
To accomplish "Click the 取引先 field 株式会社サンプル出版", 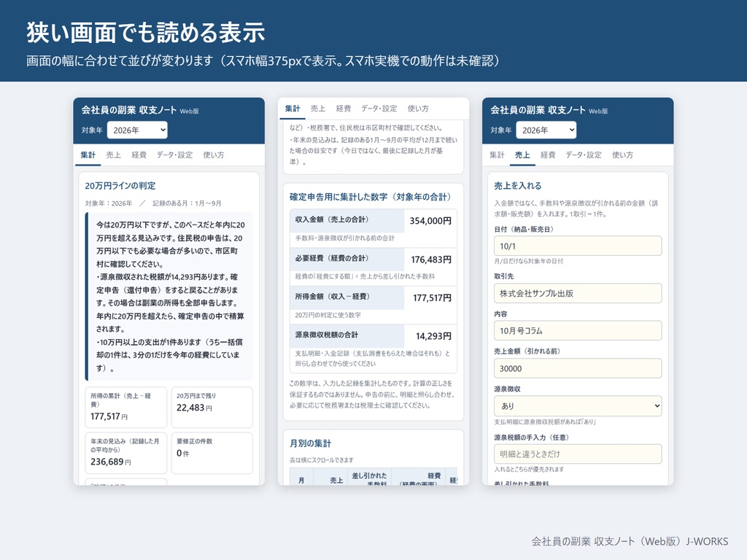I will click(x=578, y=293).
